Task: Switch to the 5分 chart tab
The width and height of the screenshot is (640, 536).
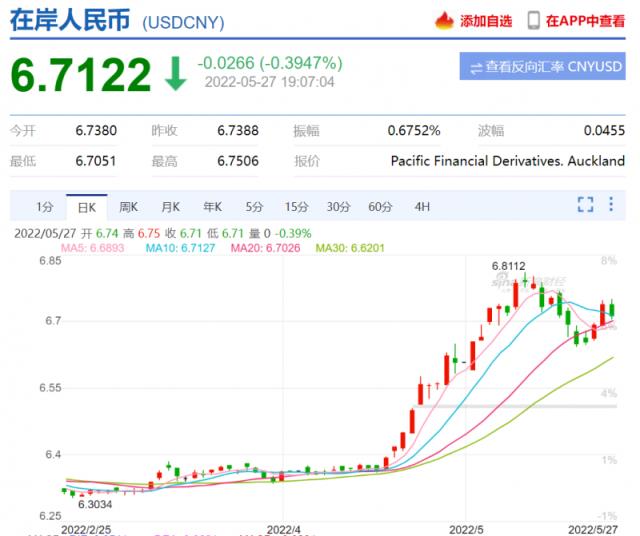Action: point(254,207)
